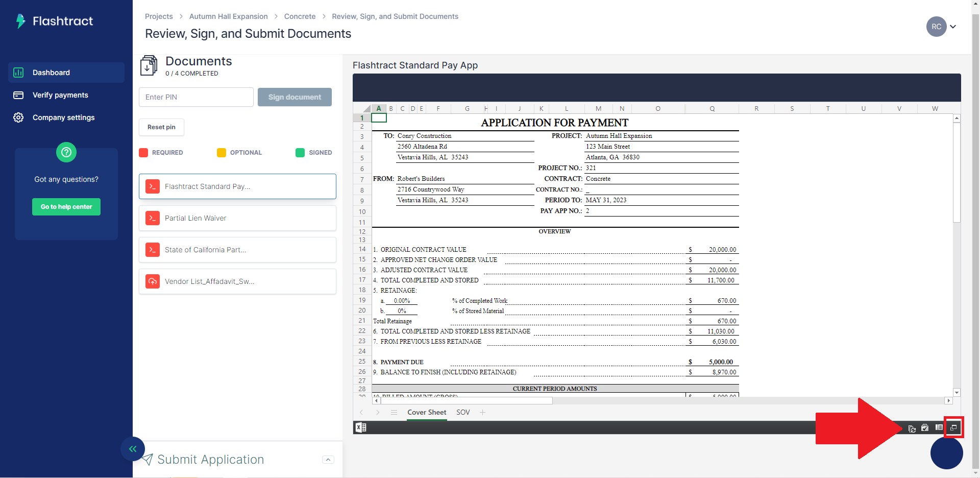Click the horizontal scrollbar thumb
Viewport: 980px width, 478px height.
click(466, 401)
